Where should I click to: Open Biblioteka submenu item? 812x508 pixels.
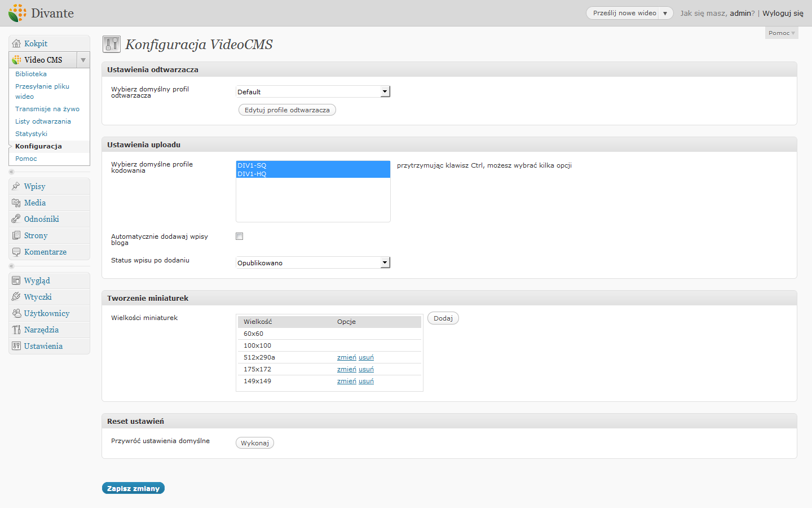click(31, 74)
